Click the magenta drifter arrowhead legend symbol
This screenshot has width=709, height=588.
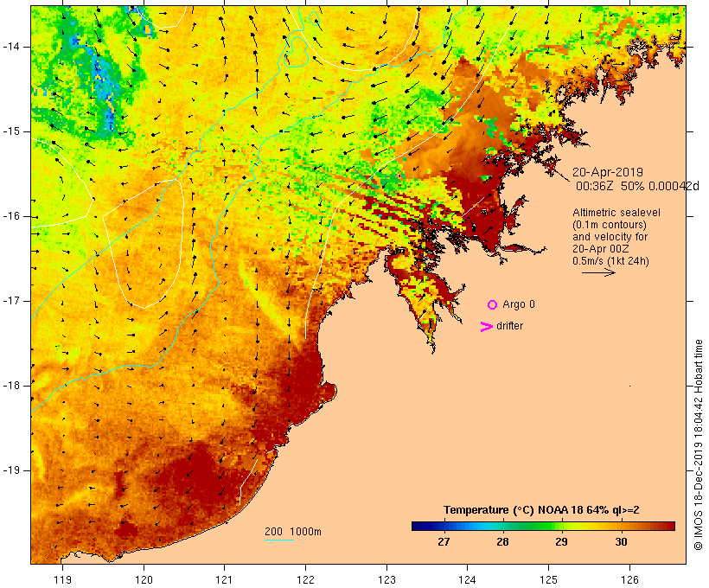coord(486,327)
